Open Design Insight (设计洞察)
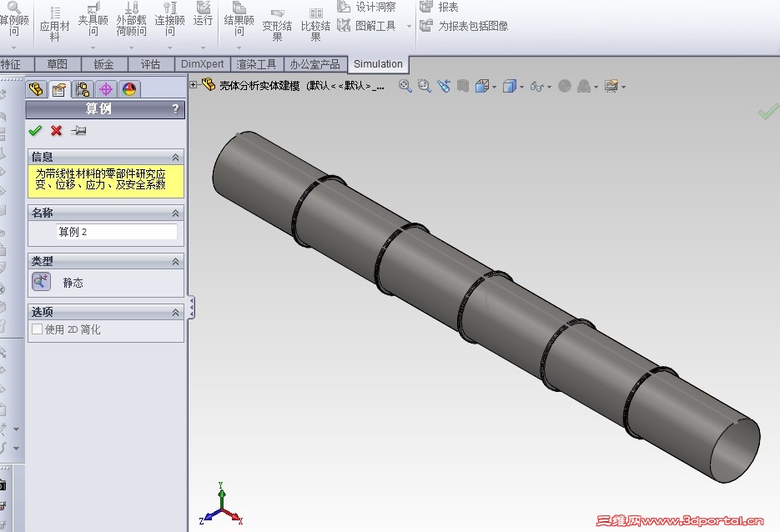The height and width of the screenshot is (532, 780). (x=366, y=7)
